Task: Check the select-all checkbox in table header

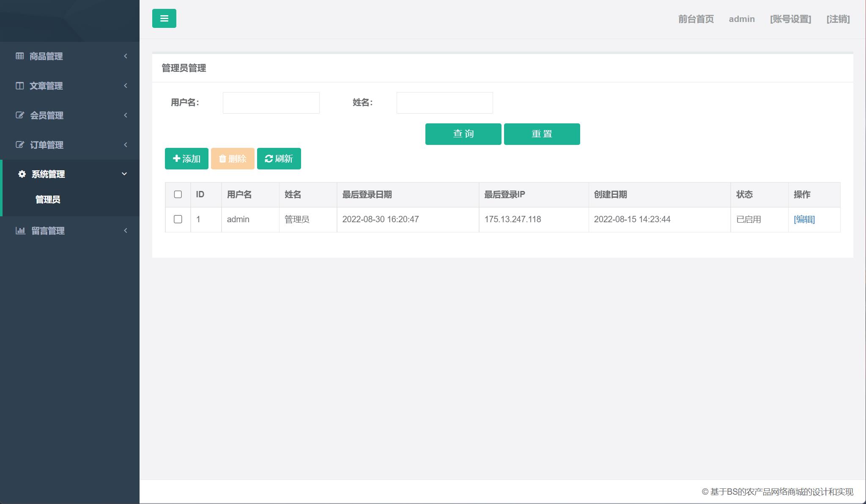Action: click(178, 194)
